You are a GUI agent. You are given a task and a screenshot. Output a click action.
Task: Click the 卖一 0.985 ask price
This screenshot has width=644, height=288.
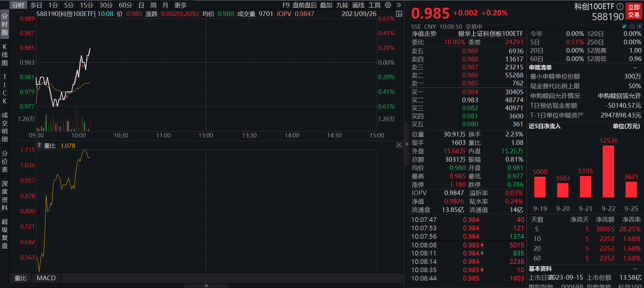coord(470,83)
